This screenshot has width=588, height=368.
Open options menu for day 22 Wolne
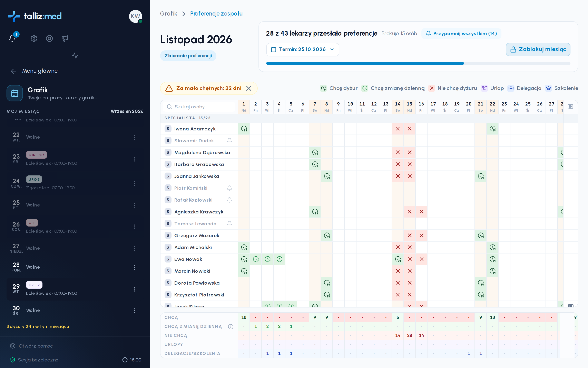(135, 137)
